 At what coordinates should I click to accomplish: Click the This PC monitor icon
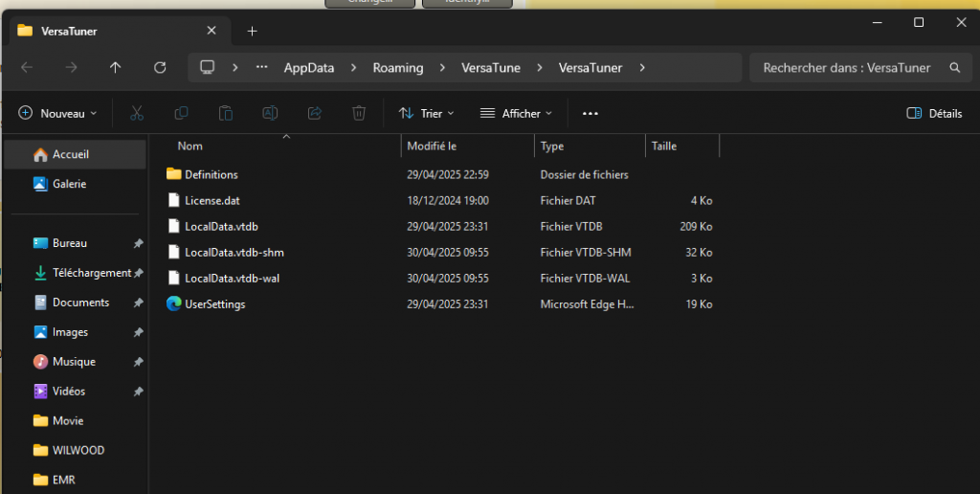click(x=208, y=67)
